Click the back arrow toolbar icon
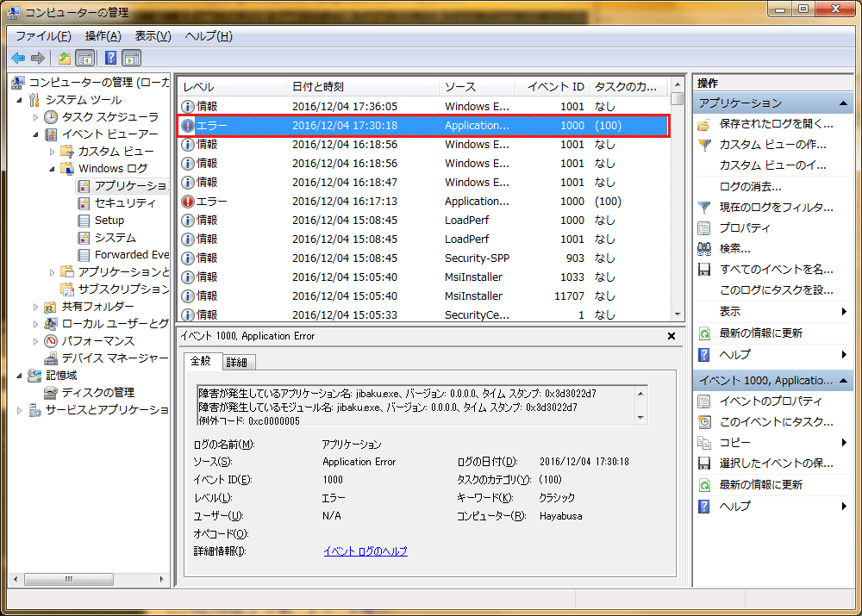The width and height of the screenshot is (862, 616). (x=17, y=58)
